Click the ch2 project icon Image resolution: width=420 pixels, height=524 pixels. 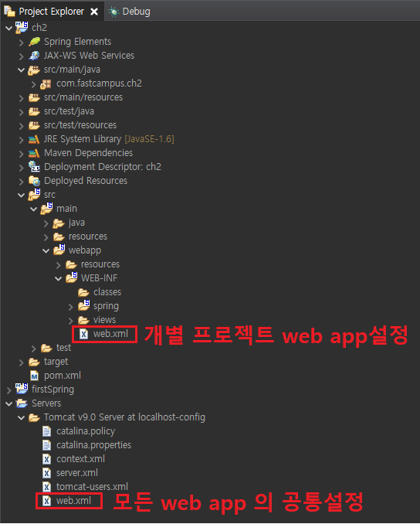click(22, 27)
